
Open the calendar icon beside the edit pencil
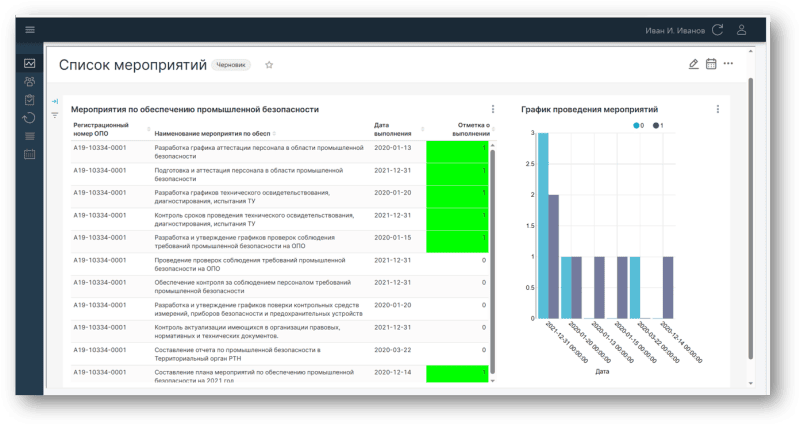711,64
